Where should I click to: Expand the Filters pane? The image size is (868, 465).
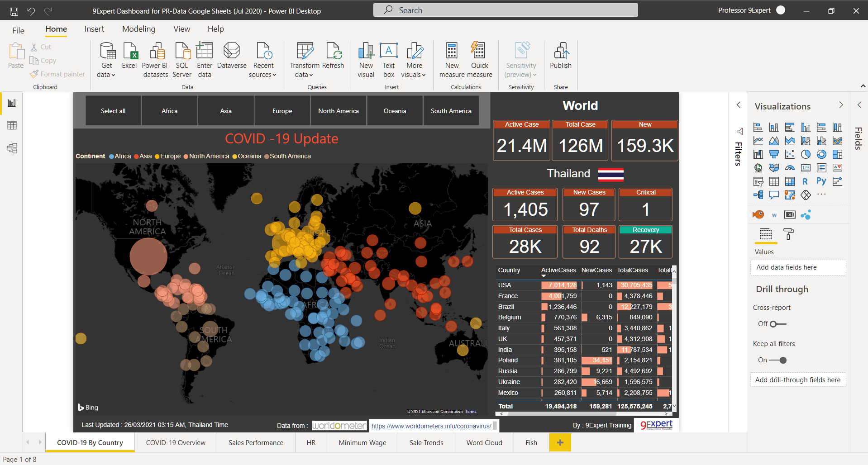click(x=739, y=104)
